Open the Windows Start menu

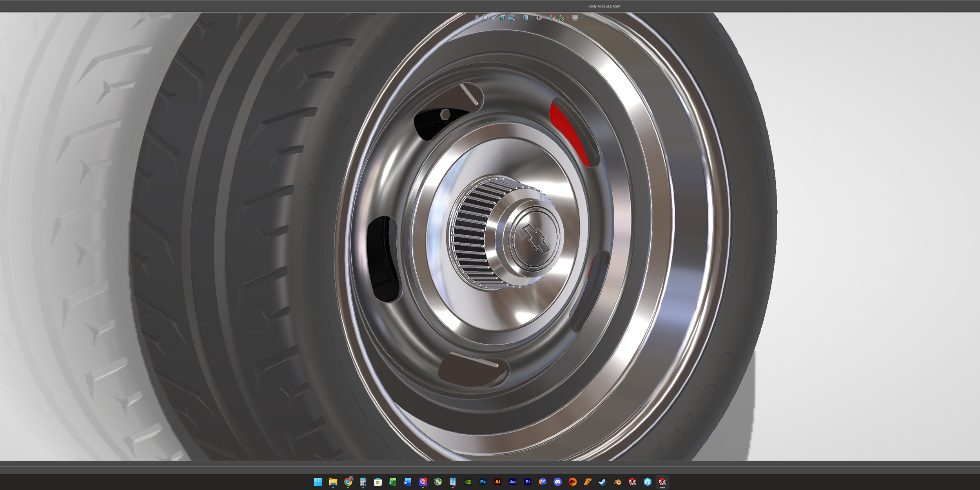(x=318, y=482)
